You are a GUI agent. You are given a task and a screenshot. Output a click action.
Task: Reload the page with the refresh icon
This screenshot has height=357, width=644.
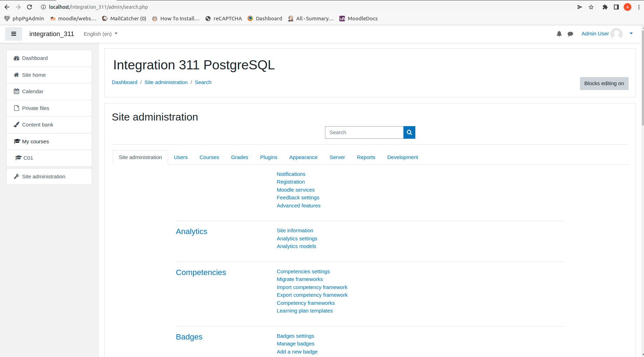29,7
